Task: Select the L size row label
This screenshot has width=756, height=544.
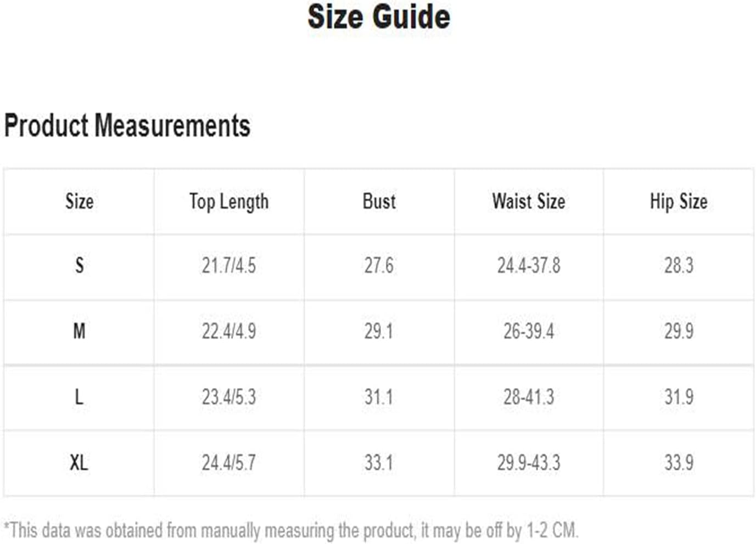Action: (79, 397)
